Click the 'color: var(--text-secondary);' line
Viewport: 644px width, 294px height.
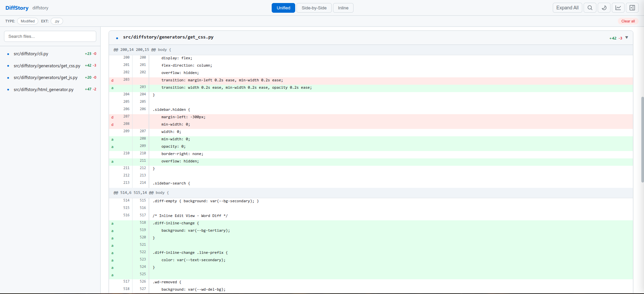click(371, 260)
